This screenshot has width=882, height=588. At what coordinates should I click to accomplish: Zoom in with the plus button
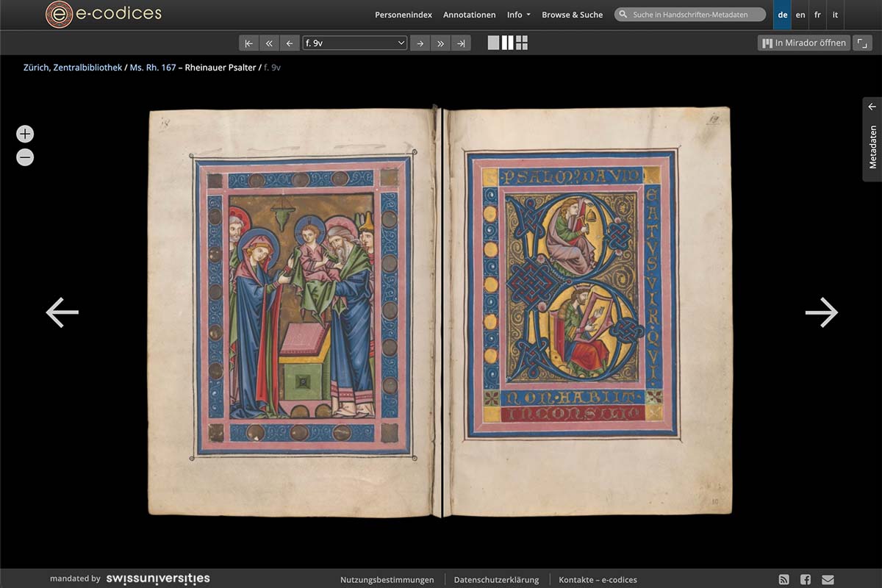pyautogui.click(x=25, y=134)
